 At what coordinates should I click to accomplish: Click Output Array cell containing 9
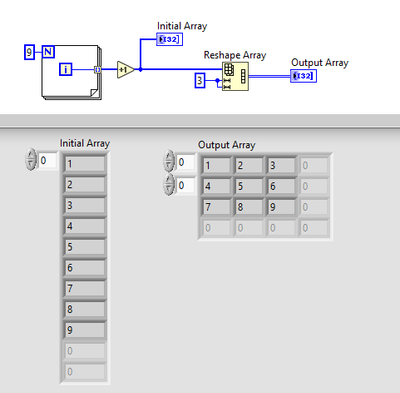tap(281, 207)
